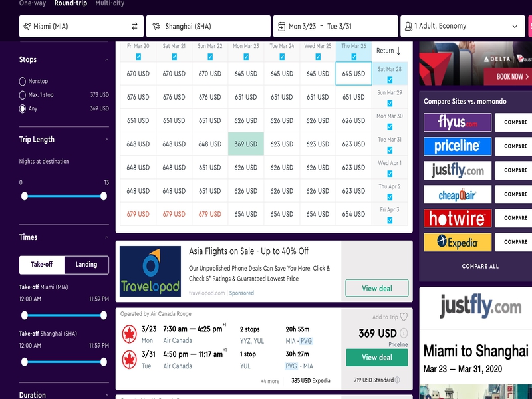The image size is (532, 399).
Task: Click the info icon next to 719 USD Standard
Action: [397, 380]
